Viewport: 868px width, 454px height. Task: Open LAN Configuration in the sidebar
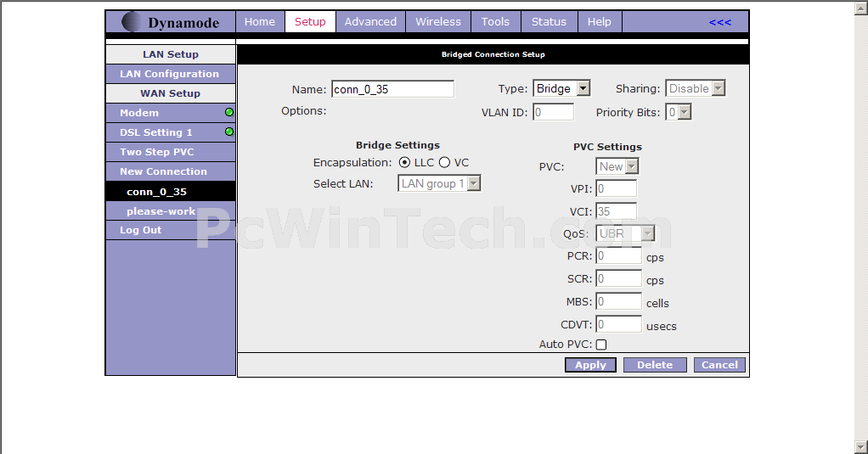pyautogui.click(x=171, y=74)
